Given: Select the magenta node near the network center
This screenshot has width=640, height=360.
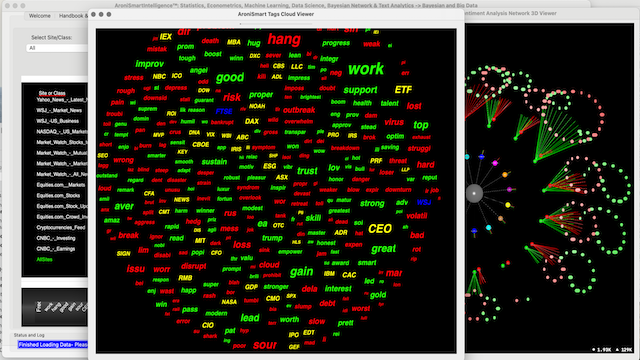Looking at the screenshot, I should tap(495, 163).
